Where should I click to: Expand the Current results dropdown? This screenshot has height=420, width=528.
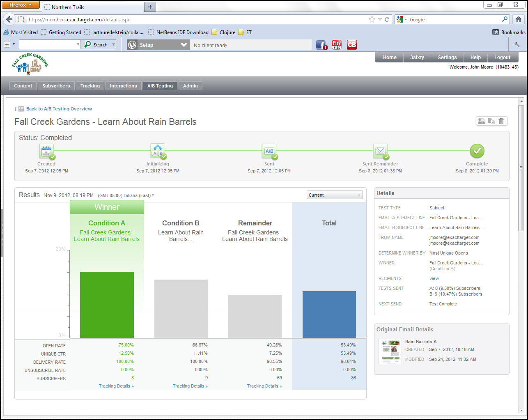(x=335, y=195)
